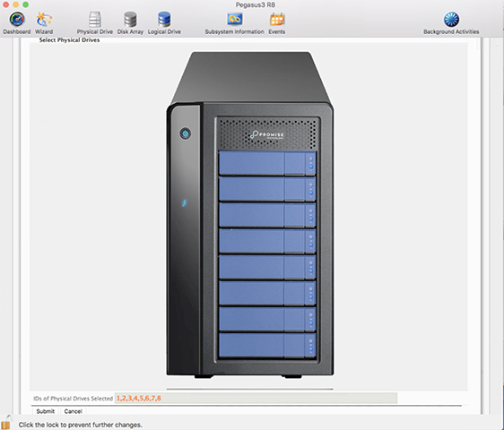504x430 pixels.
Task: Click the Submit button
Action: tap(46, 411)
